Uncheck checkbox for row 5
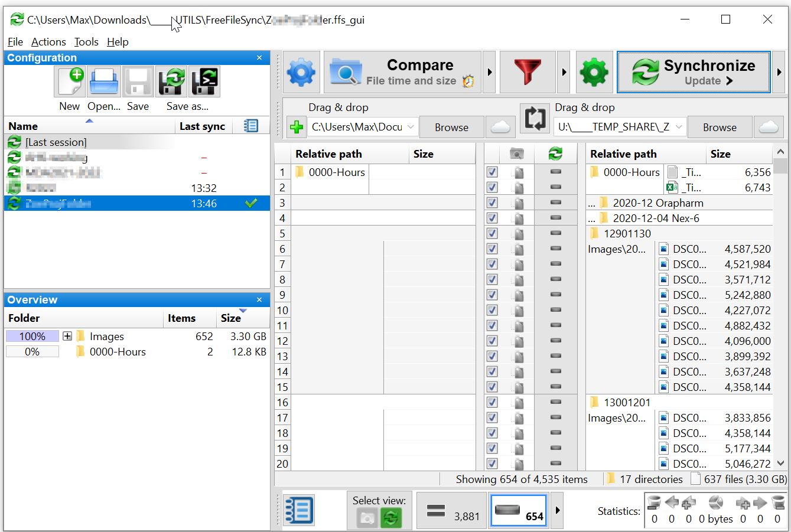 point(492,234)
